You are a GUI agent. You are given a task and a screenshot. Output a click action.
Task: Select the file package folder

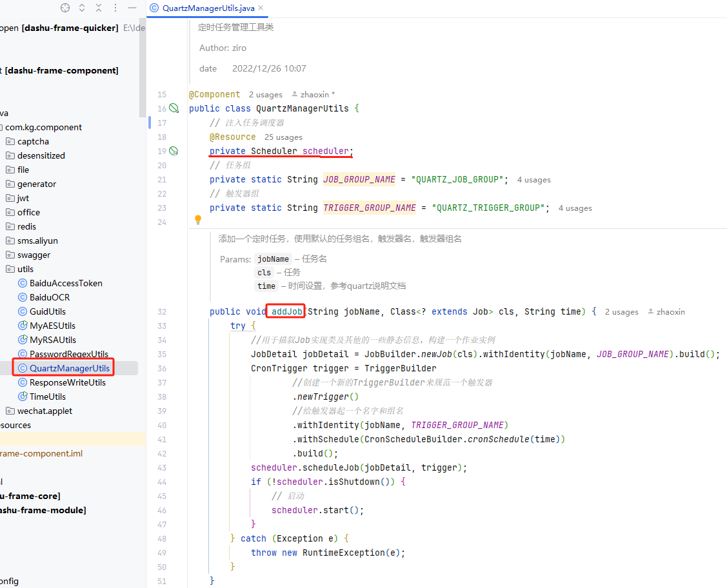(23, 170)
